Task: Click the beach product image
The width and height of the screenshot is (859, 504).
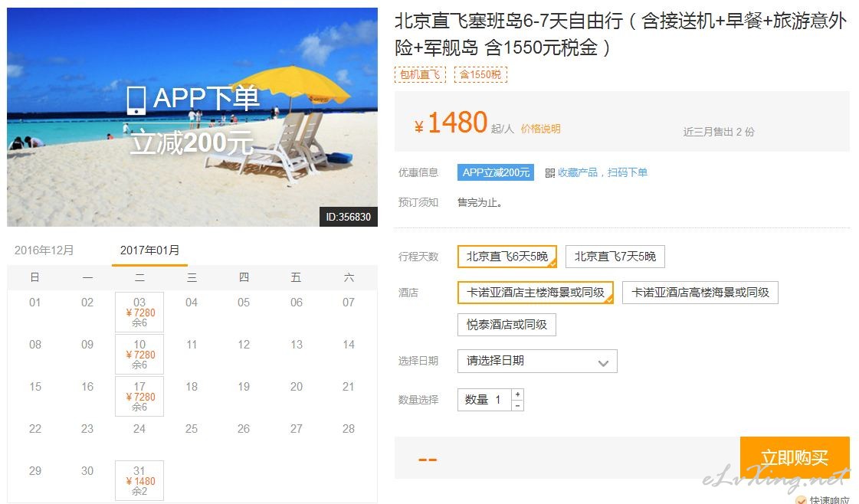Action: click(x=192, y=116)
